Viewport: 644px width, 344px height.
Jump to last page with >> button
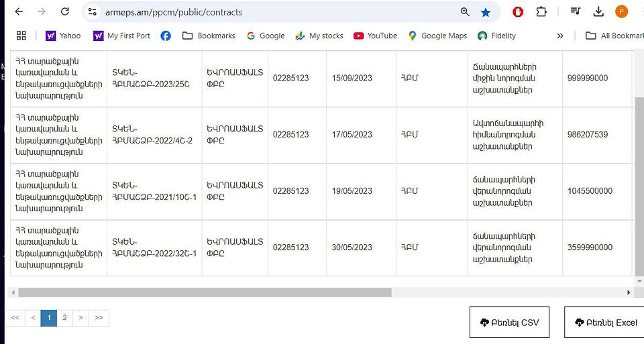tap(99, 318)
